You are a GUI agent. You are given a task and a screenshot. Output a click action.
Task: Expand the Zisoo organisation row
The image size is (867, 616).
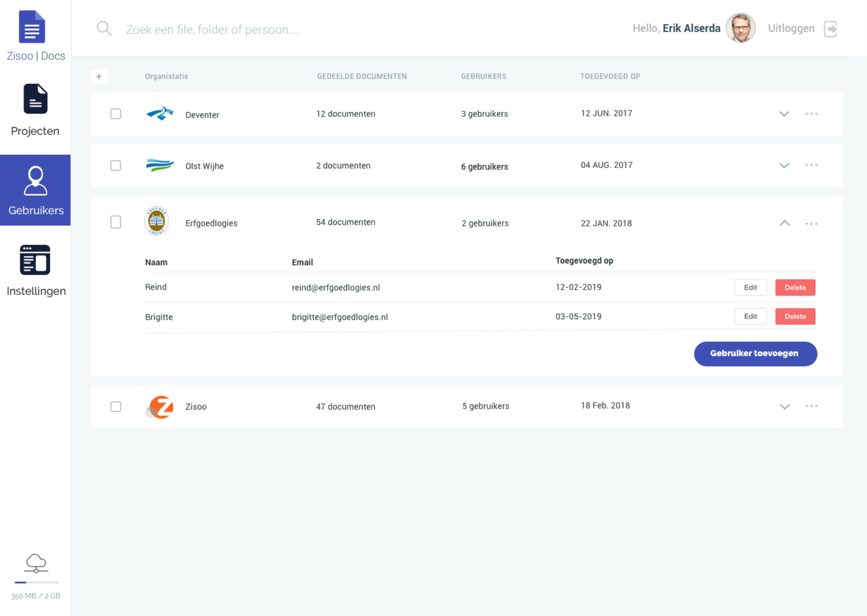(784, 406)
